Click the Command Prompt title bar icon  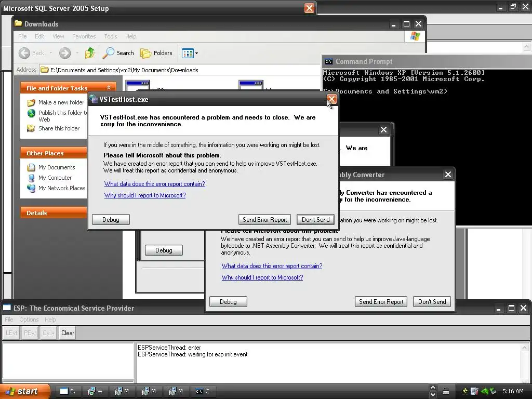coord(328,61)
